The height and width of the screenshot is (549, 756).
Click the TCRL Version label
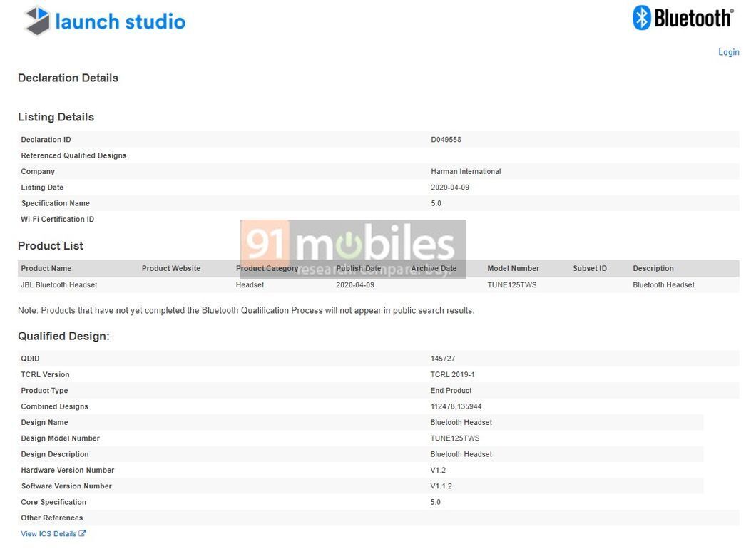[45, 375]
